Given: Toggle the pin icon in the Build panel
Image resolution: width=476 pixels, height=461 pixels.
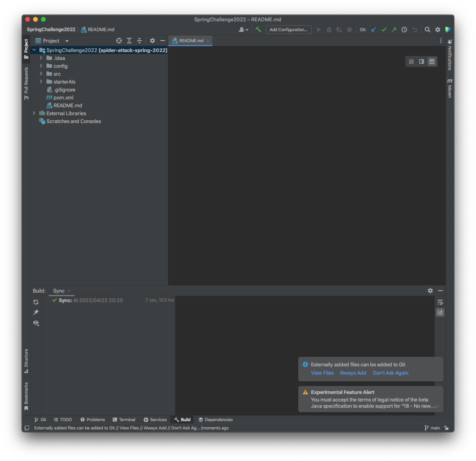Looking at the screenshot, I should (36, 312).
